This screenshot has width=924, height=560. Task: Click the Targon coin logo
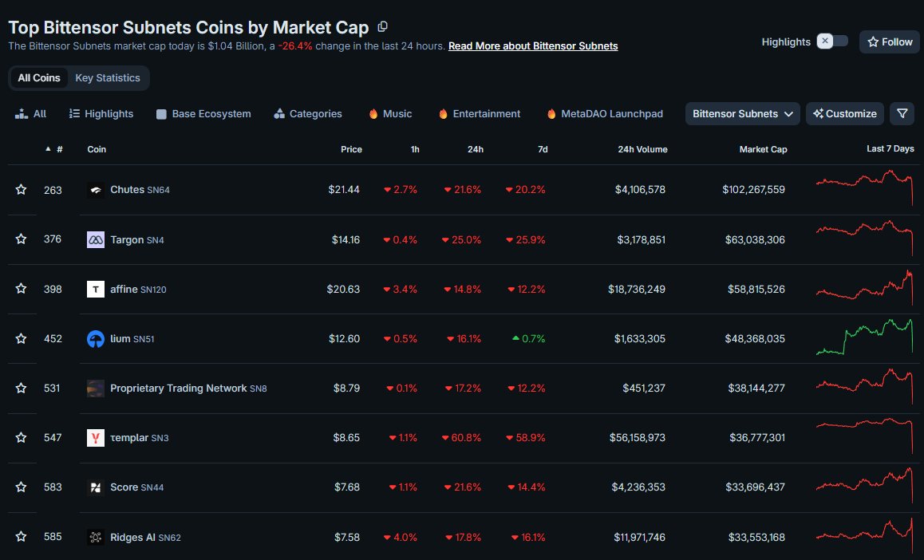96,239
